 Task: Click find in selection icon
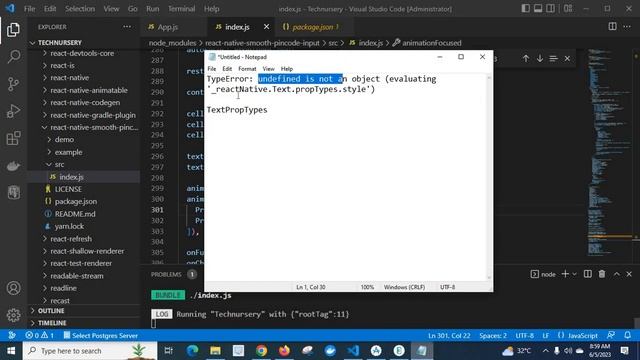(553, 59)
